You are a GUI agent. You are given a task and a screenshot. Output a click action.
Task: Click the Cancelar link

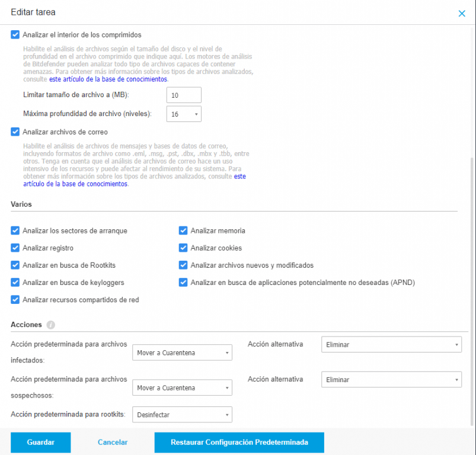[113, 442]
